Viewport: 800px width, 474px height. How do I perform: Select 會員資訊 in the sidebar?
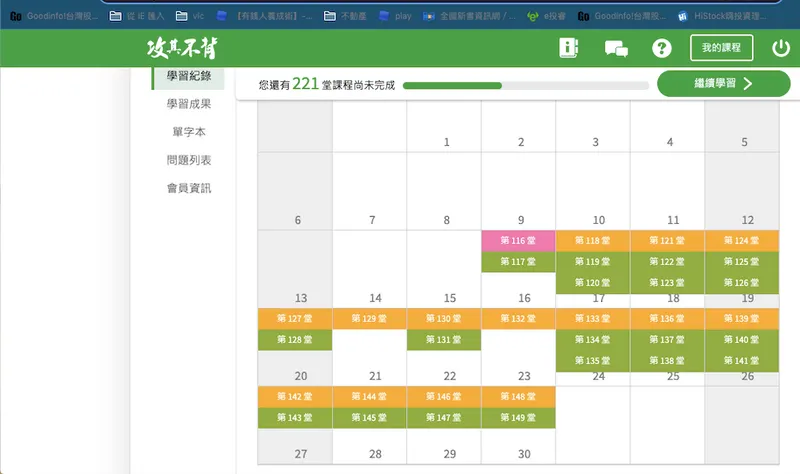tap(189, 188)
